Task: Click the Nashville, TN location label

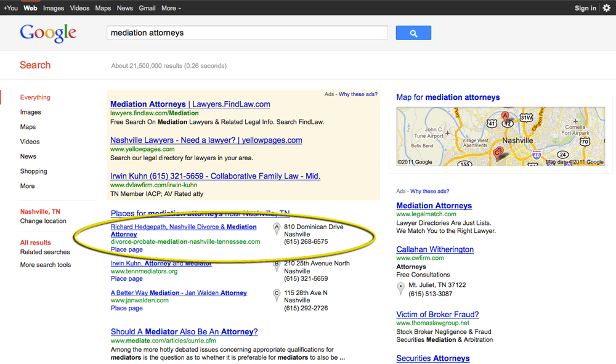Action: (40, 211)
